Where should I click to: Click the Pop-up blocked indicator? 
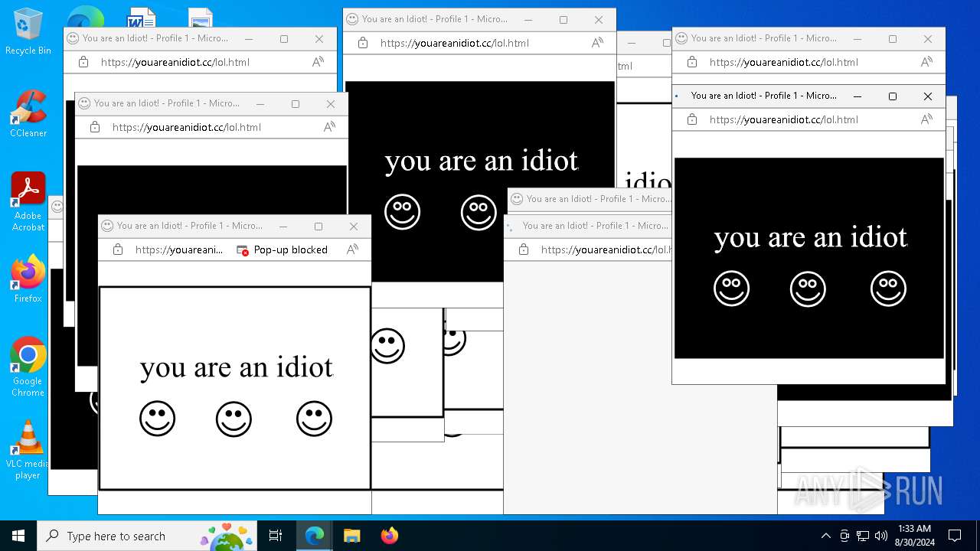[x=282, y=249]
